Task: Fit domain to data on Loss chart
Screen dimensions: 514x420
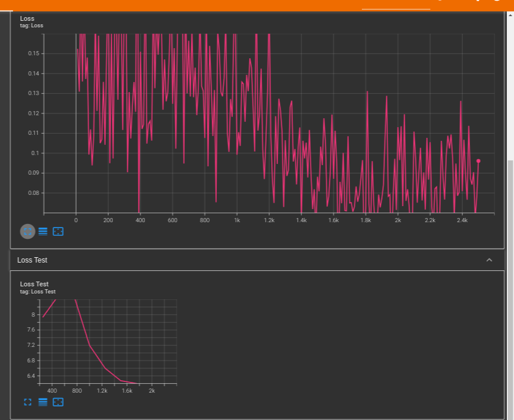Action: [58, 231]
